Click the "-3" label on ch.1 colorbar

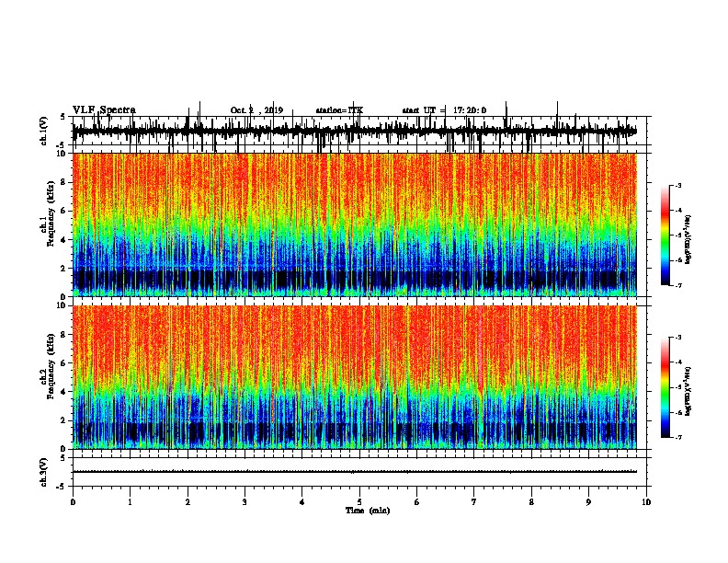pyautogui.click(x=677, y=186)
